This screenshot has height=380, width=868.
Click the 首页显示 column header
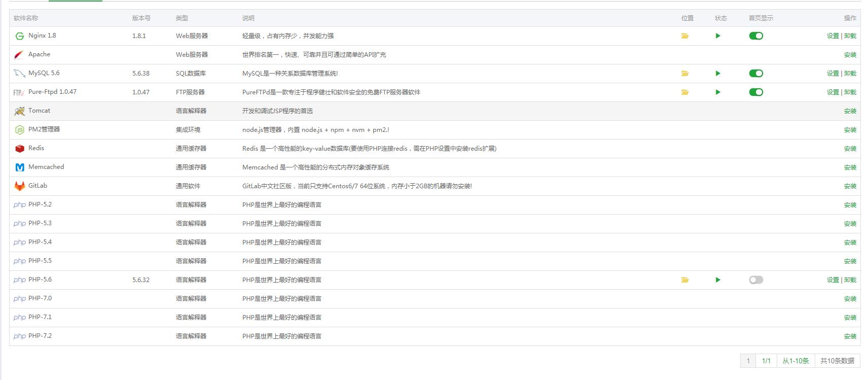pyautogui.click(x=761, y=18)
